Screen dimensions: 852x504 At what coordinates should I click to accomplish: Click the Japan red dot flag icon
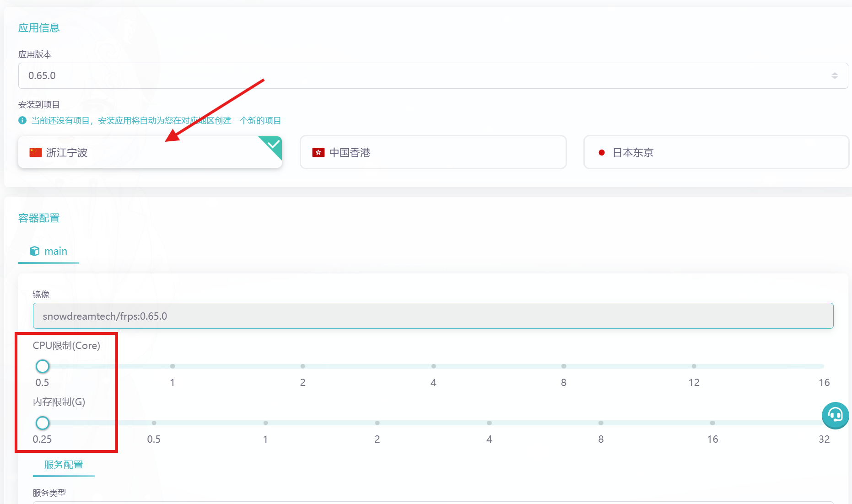[x=601, y=152]
